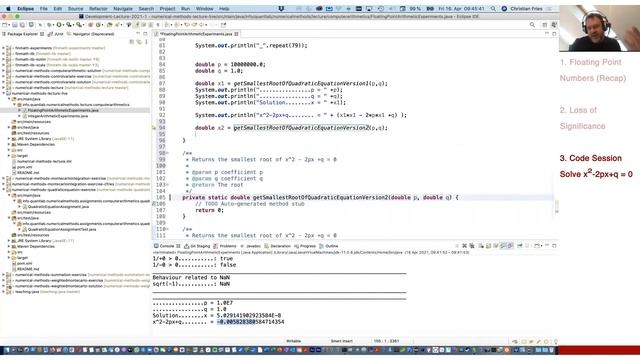
Task: Expand the src/test/java folder under lecture-live
Action: click(x=9, y=127)
